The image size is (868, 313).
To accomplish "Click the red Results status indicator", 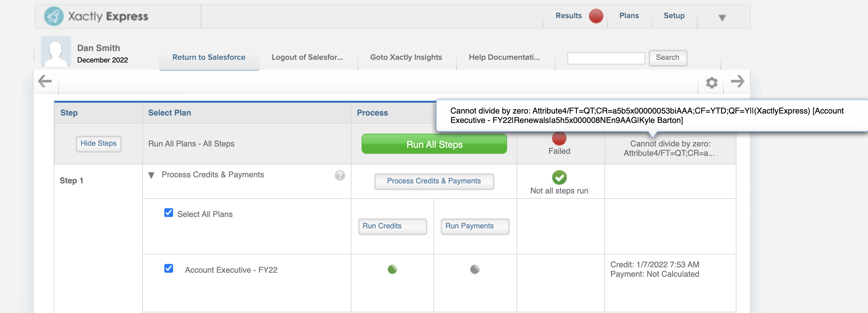I will [596, 16].
